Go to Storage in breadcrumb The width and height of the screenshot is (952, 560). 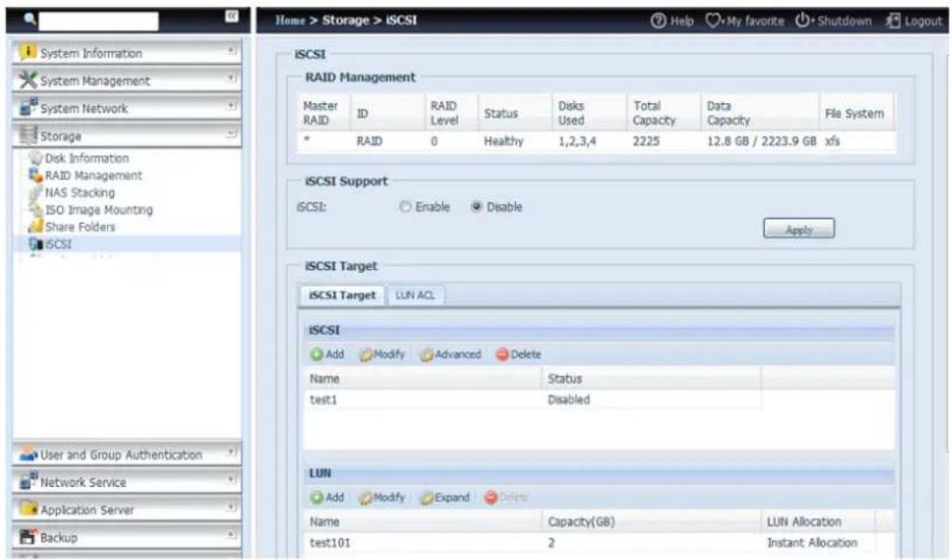[346, 20]
